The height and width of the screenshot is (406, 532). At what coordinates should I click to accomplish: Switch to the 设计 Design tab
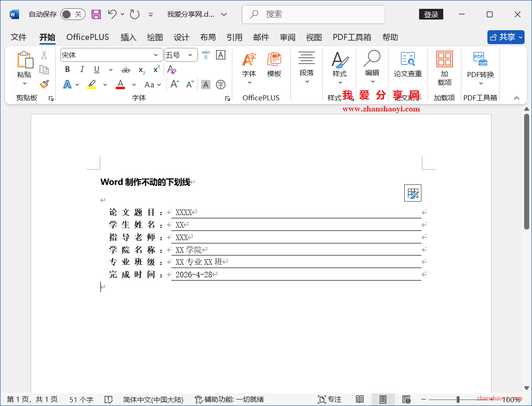point(182,37)
